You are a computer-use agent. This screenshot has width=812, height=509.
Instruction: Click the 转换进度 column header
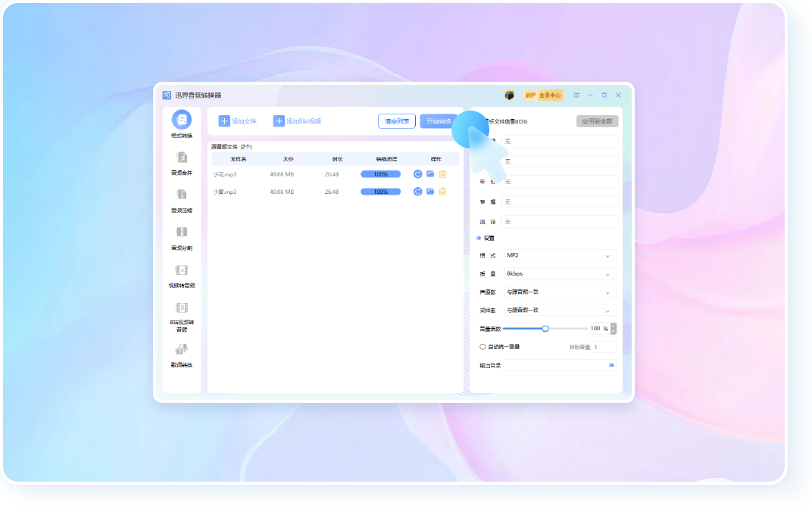tap(386, 159)
